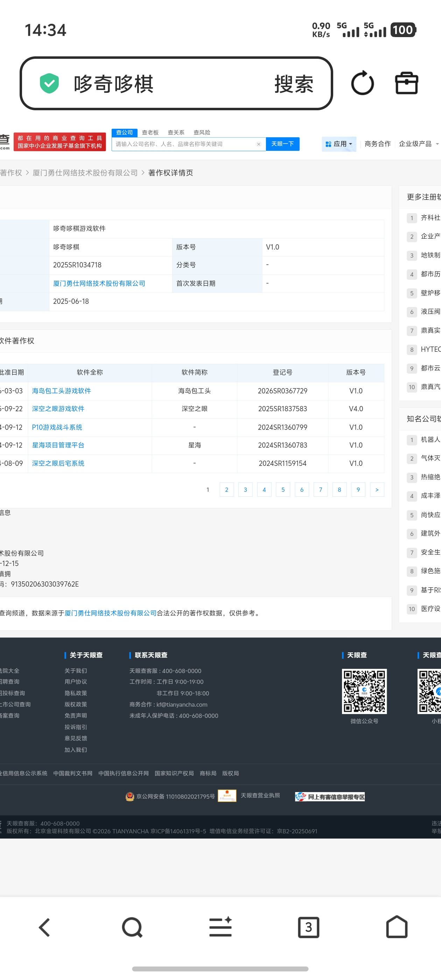Viewport: 441px width, 980px height.
Task: Open 版权局 footer link
Action: tap(231, 773)
